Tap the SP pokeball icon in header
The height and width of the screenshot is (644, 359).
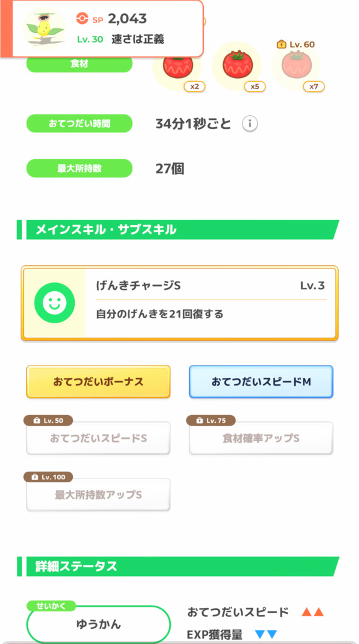click(82, 18)
